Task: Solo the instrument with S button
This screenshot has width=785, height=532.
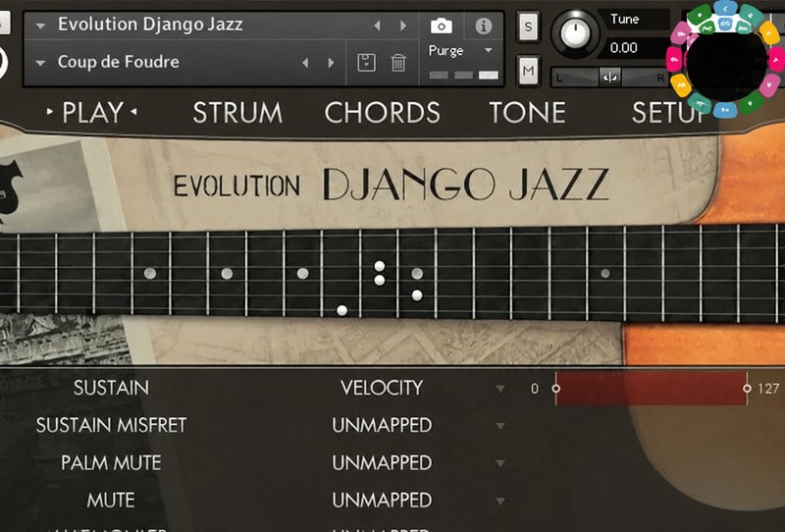Action: coord(528,27)
